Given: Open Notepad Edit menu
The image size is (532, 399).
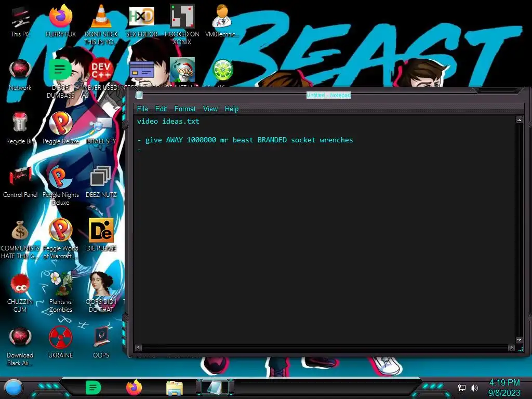Looking at the screenshot, I should 161,109.
